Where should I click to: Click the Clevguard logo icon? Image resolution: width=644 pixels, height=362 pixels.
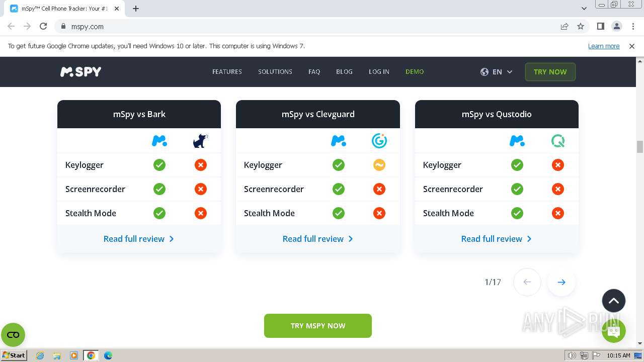click(x=379, y=141)
